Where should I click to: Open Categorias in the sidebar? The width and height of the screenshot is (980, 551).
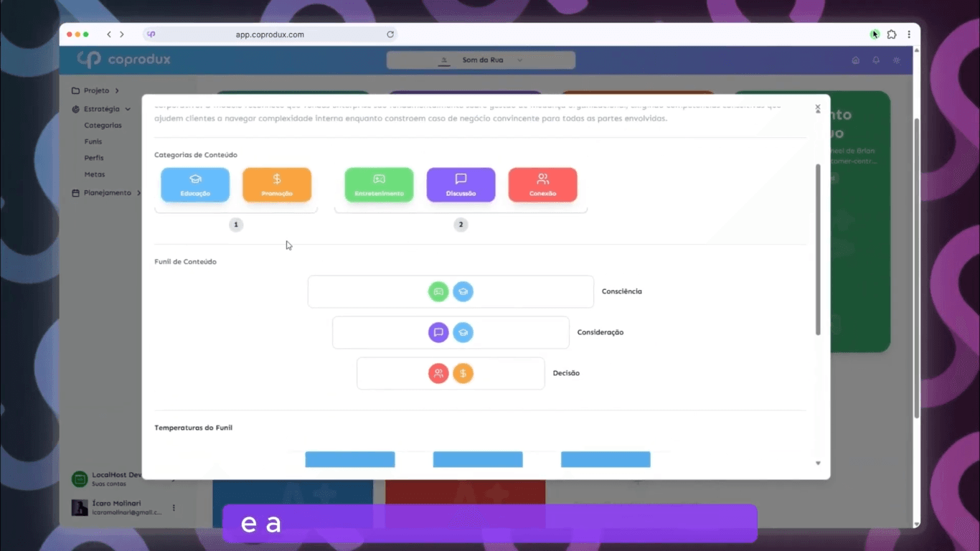[x=103, y=126]
